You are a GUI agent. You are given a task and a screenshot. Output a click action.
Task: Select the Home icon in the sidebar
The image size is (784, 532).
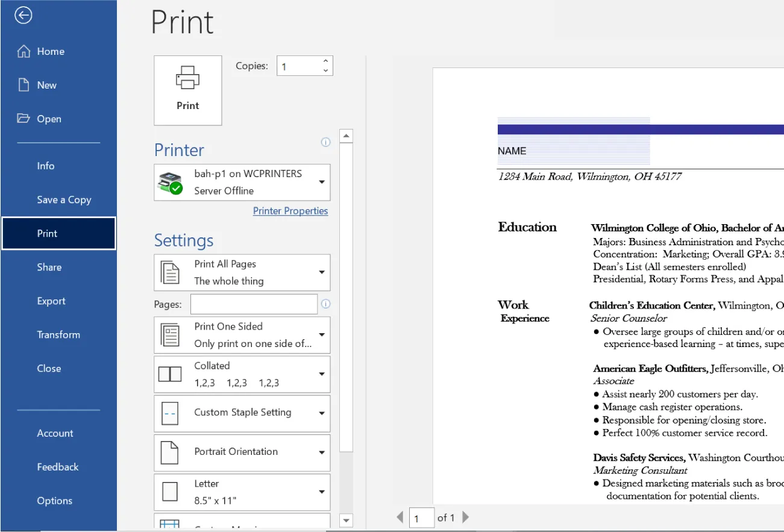pos(24,51)
